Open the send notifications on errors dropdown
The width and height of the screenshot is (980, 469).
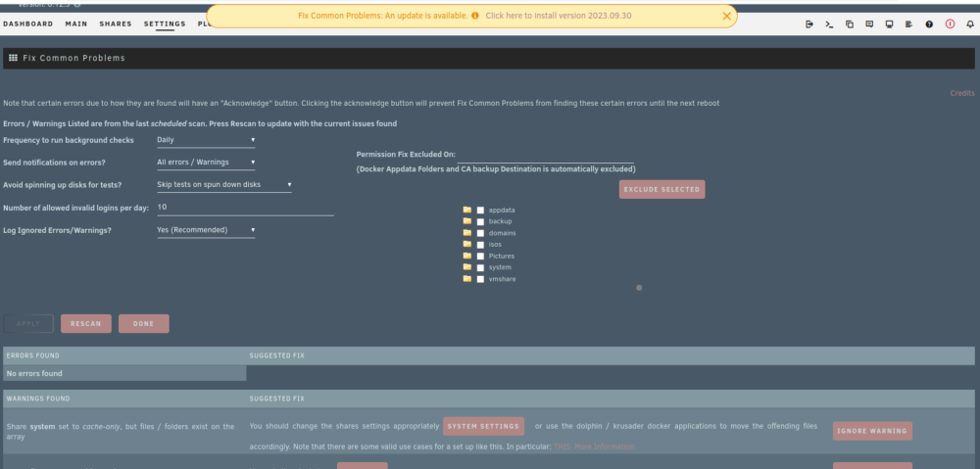tap(206, 163)
